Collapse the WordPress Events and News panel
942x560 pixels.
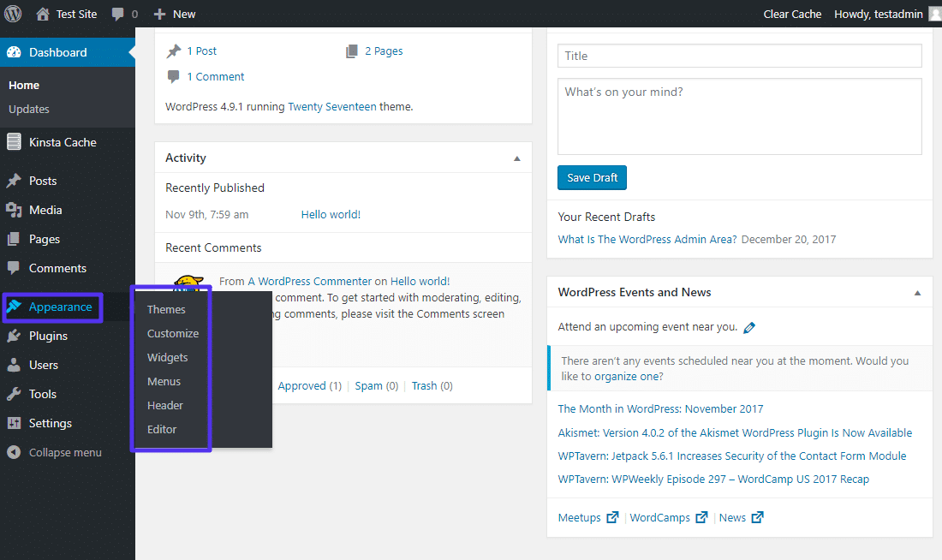click(x=917, y=292)
